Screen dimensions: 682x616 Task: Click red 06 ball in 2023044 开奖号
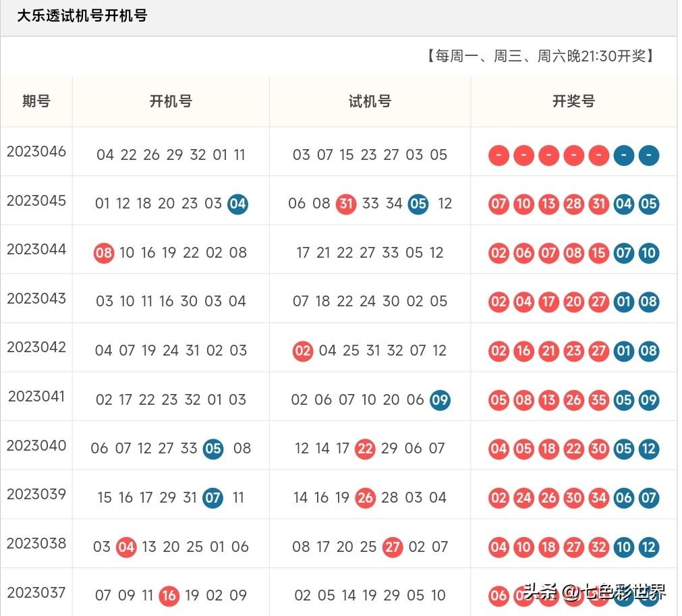tap(523, 253)
